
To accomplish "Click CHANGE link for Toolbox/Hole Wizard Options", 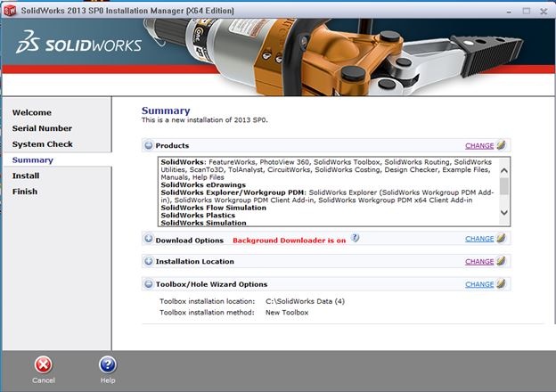I will click(x=479, y=284).
